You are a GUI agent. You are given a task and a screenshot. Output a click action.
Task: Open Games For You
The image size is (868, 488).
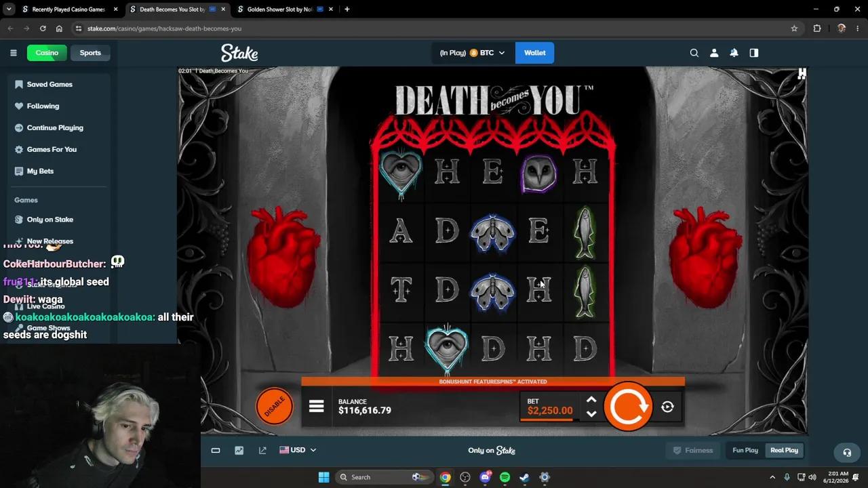pos(52,149)
